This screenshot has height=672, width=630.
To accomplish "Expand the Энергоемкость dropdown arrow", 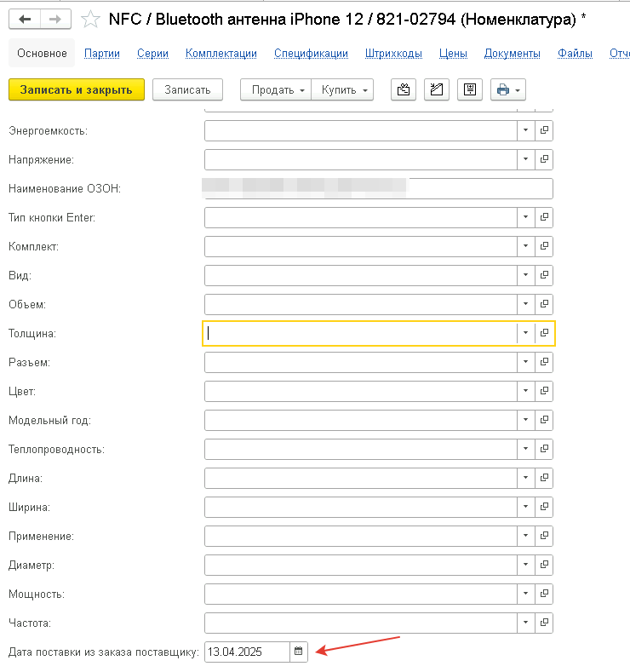I will (526, 130).
